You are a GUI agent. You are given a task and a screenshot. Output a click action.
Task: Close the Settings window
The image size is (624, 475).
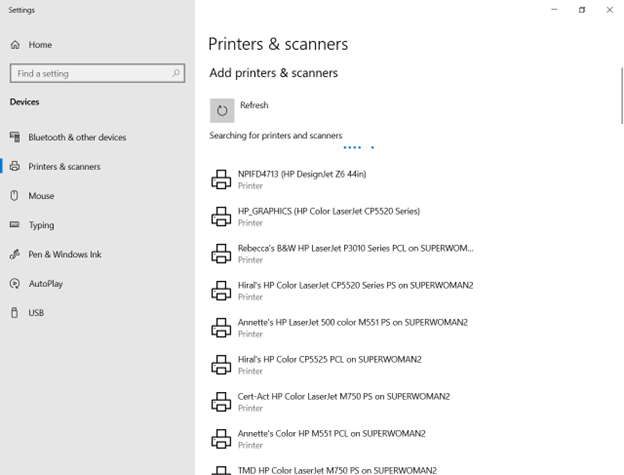coord(610,10)
